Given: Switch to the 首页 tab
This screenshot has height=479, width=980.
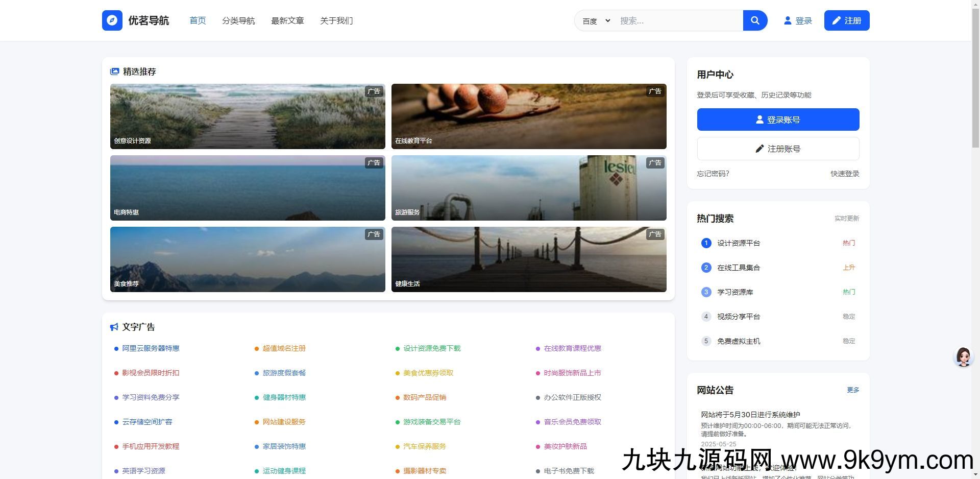Looking at the screenshot, I should (198, 20).
